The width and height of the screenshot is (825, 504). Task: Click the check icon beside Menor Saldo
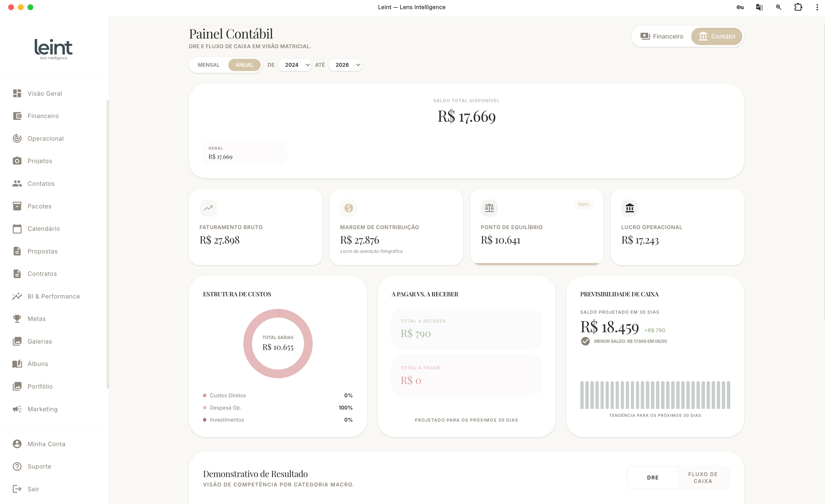coord(585,341)
